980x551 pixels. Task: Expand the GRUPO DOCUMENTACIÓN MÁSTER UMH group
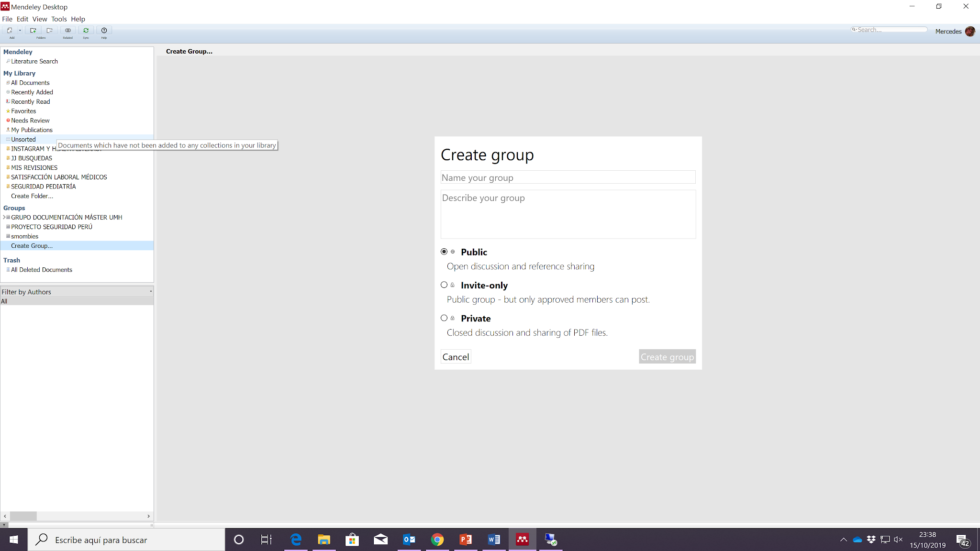4,217
